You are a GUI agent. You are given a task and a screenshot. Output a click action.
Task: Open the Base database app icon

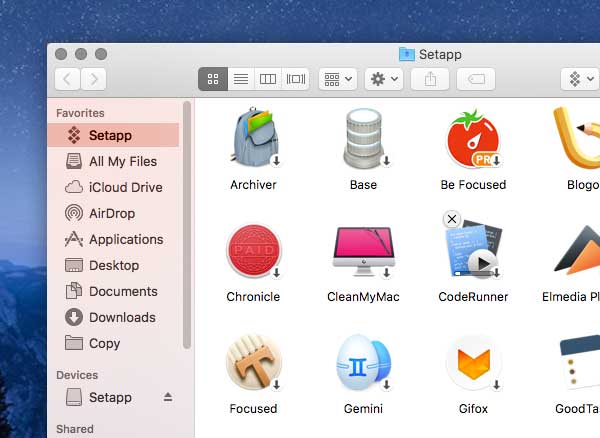tap(364, 138)
